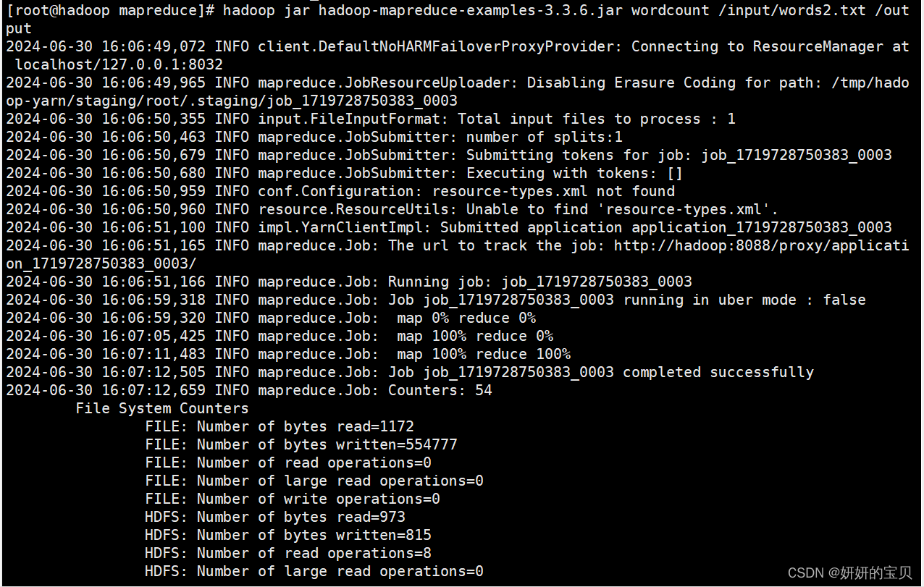Click the 'Running job' log line

[x=539, y=282]
